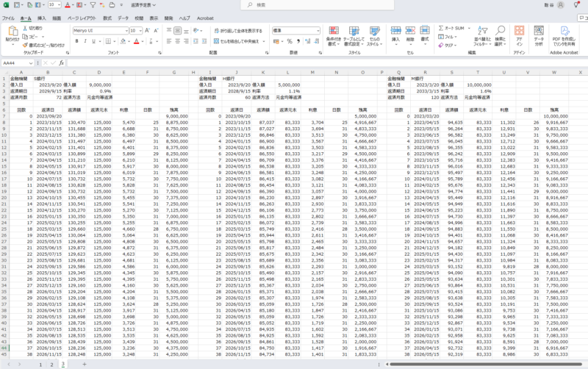The height and width of the screenshot is (369, 588).
Task: Click Create PDF and share link icon
Action: pyautogui.click(x=565, y=31)
